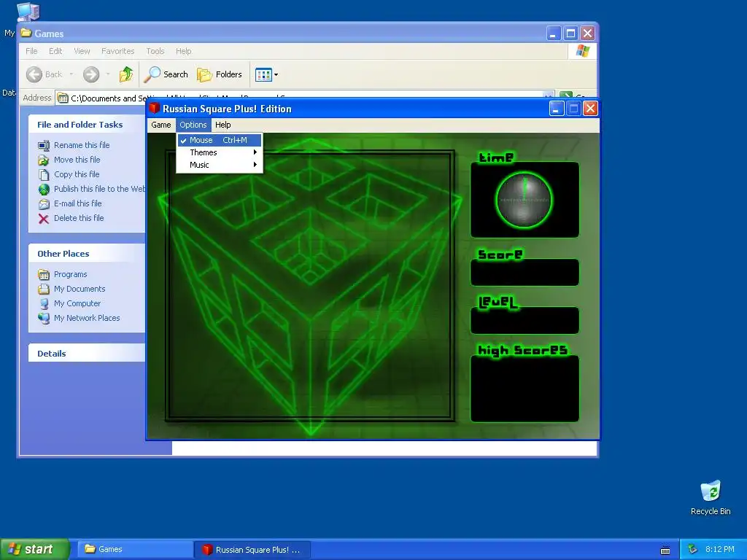Click the 8:12 PM clock

tap(719, 550)
